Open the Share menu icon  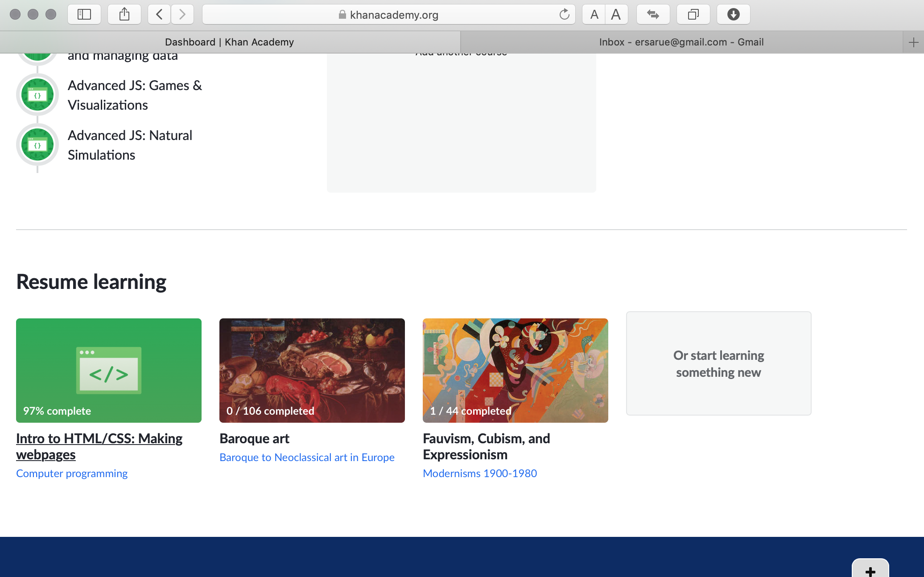[x=124, y=14]
